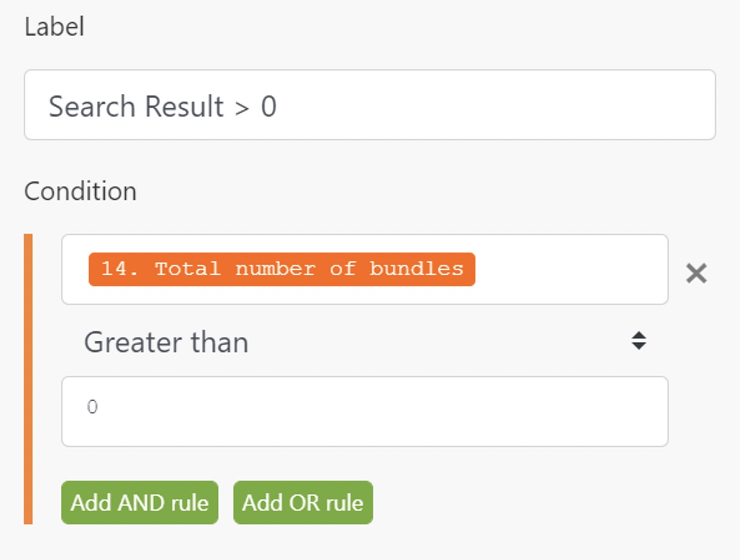Click the Greater than text in selector

coord(166,343)
